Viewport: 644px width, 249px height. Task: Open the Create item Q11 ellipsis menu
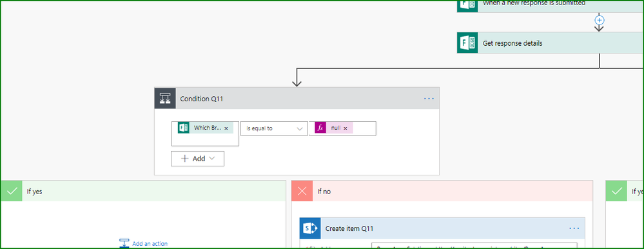574,228
